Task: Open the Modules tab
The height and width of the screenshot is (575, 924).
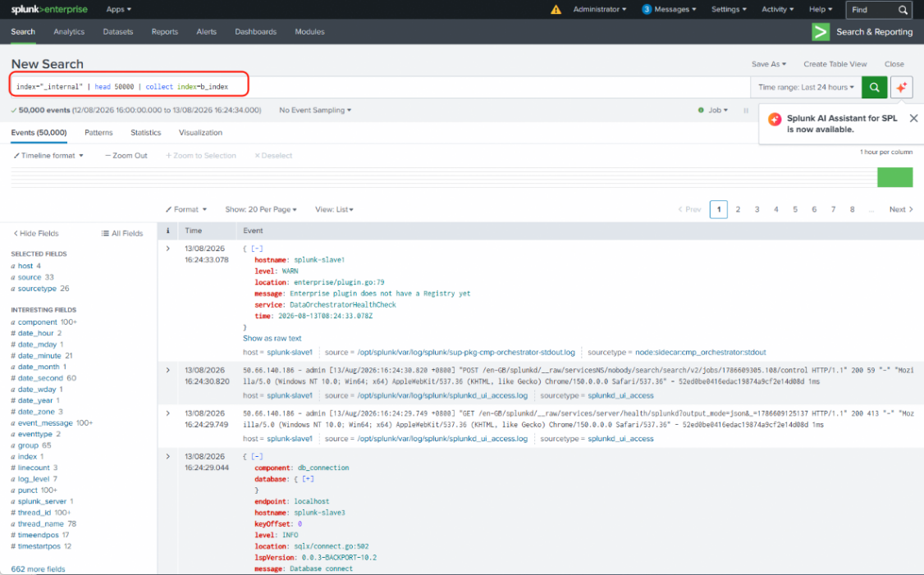Action: [x=309, y=32]
